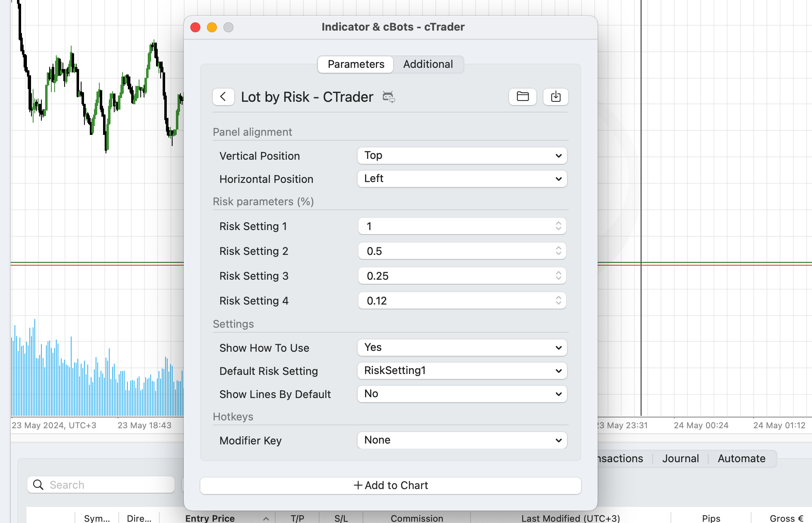Click the 24 May 00:24 time axis label
812x523 pixels.
[701, 425]
